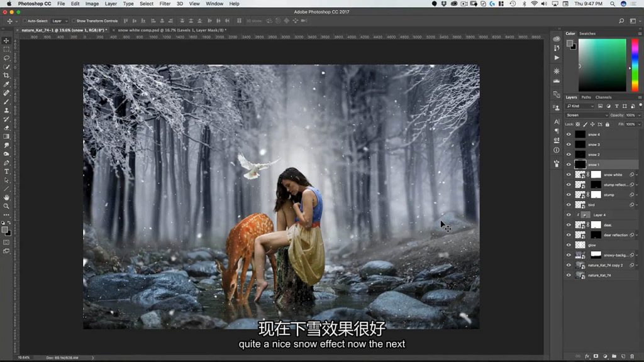Switch to the Paths tab
Screen dimensions: 644x362
(586, 97)
